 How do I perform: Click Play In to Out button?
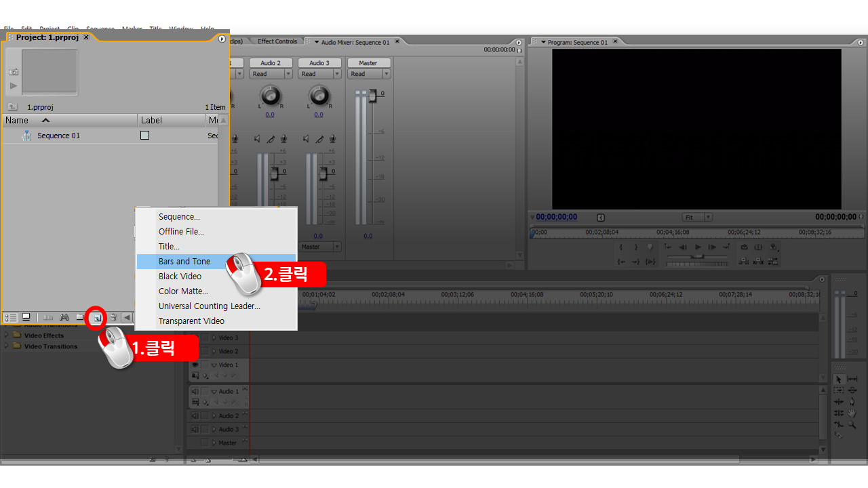point(650,262)
